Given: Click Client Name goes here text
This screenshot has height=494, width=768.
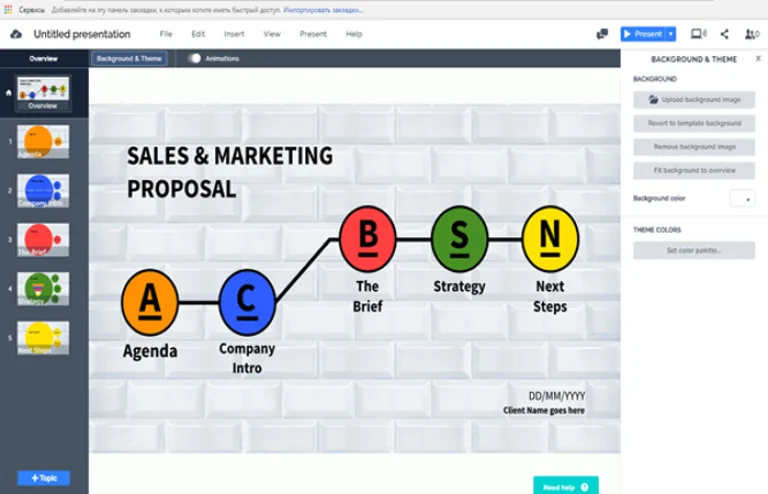Looking at the screenshot, I should click(x=544, y=410).
